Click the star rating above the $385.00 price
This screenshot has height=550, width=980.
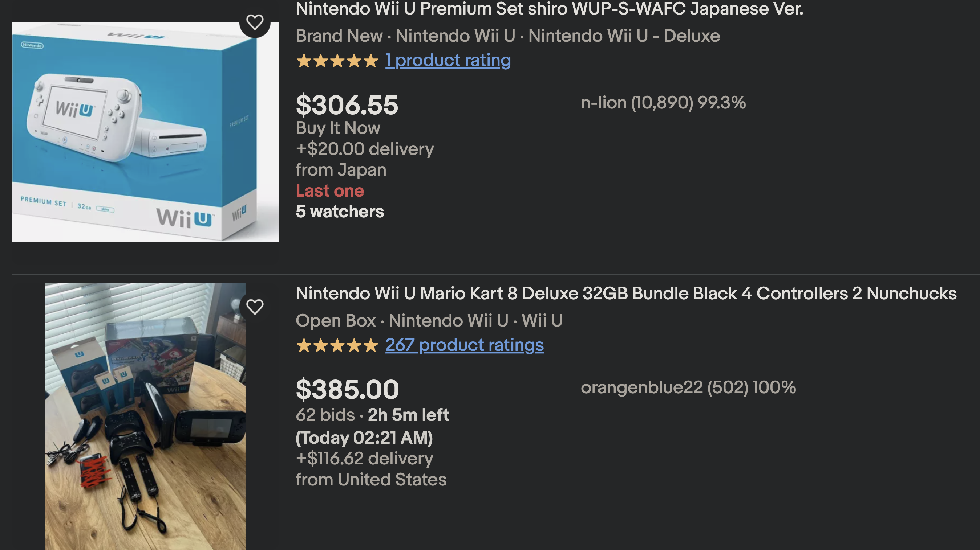click(337, 345)
